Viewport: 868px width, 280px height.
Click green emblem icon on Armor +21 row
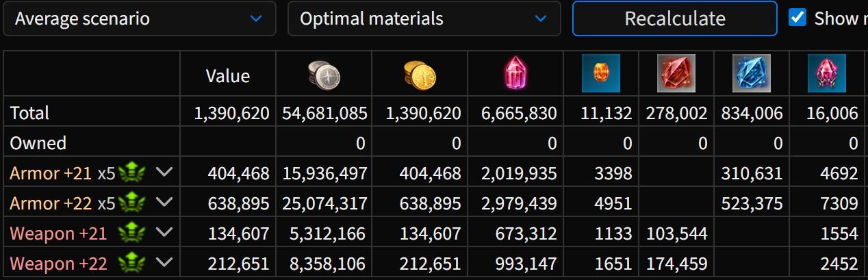click(x=132, y=173)
